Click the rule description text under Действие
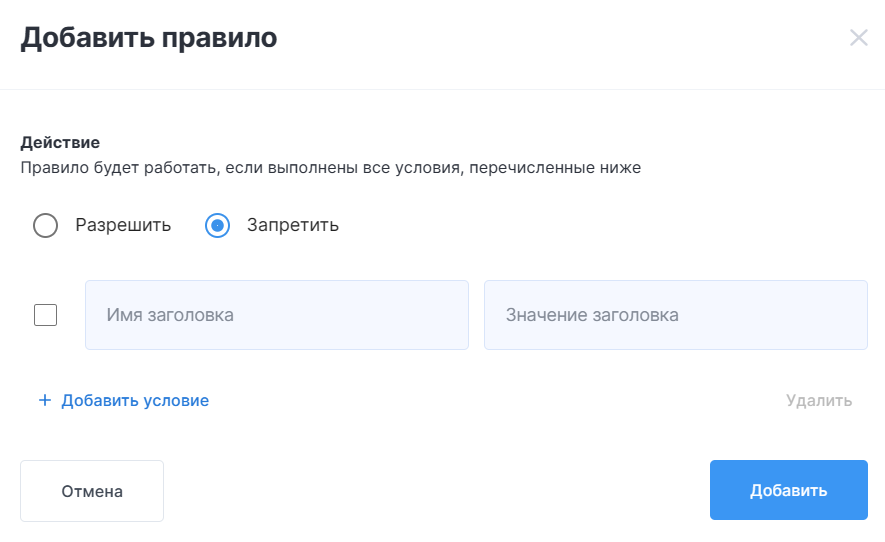885x542 pixels. coord(331,168)
